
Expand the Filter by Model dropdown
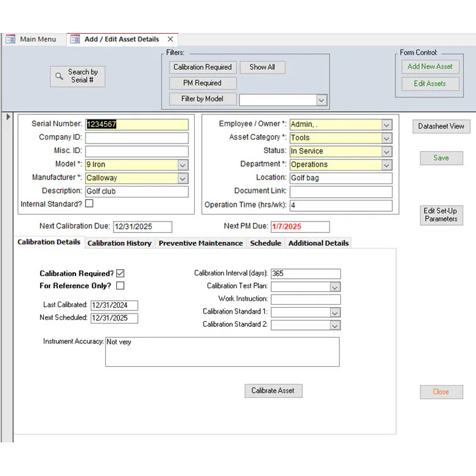322,100
